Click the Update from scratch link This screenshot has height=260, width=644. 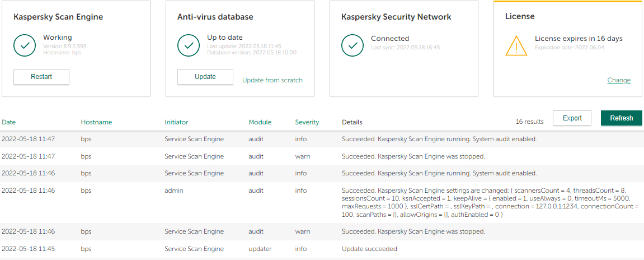(272, 80)
